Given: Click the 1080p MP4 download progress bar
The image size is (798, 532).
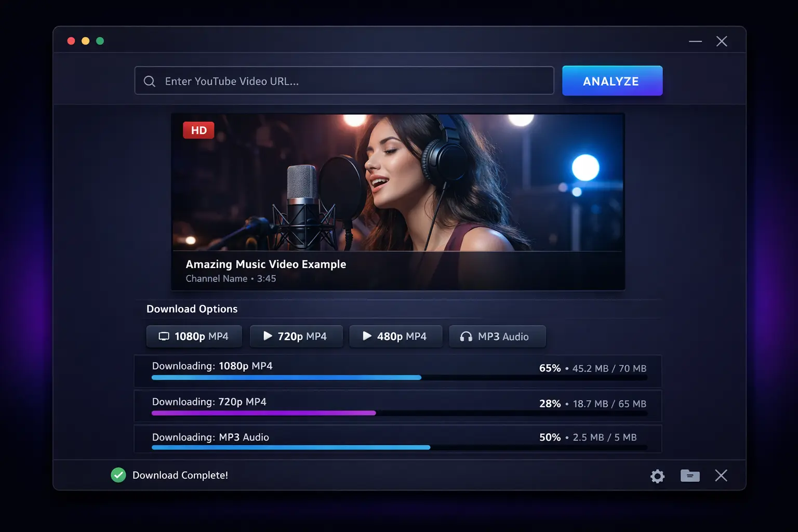Looking at the screenshot, I should [x=399, y=378].
